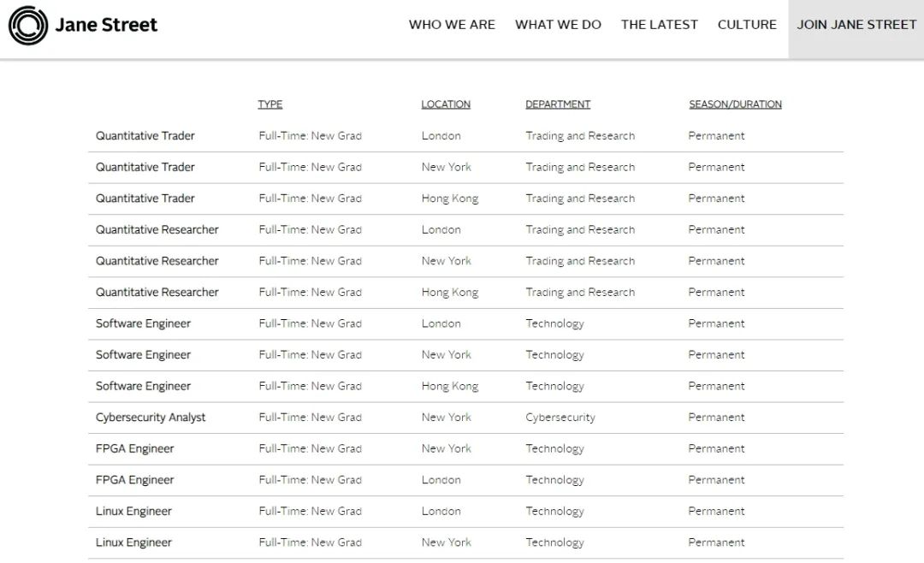Open the Cybersecurity Analyst job listing
This screenshot has height=563, width=924.
point(151,418)
